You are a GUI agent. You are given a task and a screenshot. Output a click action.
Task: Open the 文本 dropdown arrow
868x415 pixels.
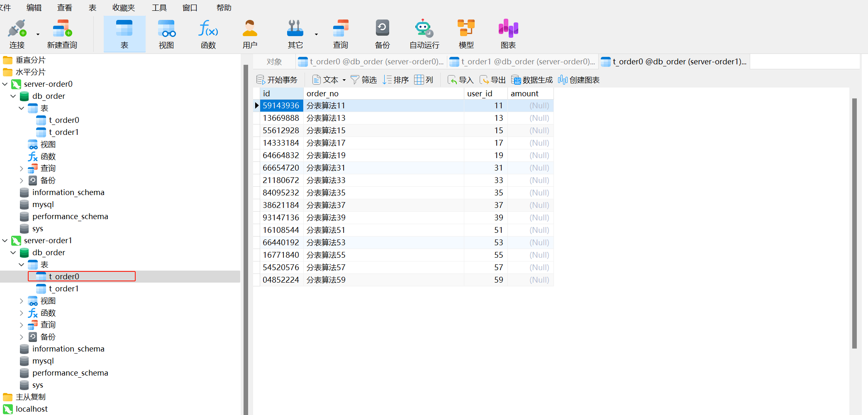[344, 80]
